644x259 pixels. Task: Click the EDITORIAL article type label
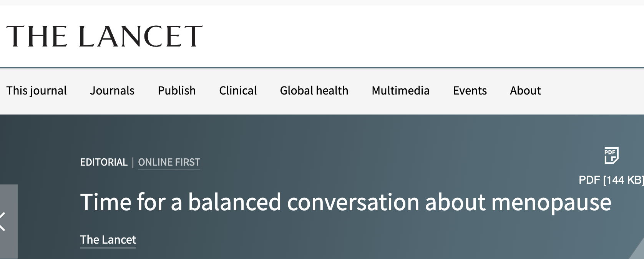104,162
